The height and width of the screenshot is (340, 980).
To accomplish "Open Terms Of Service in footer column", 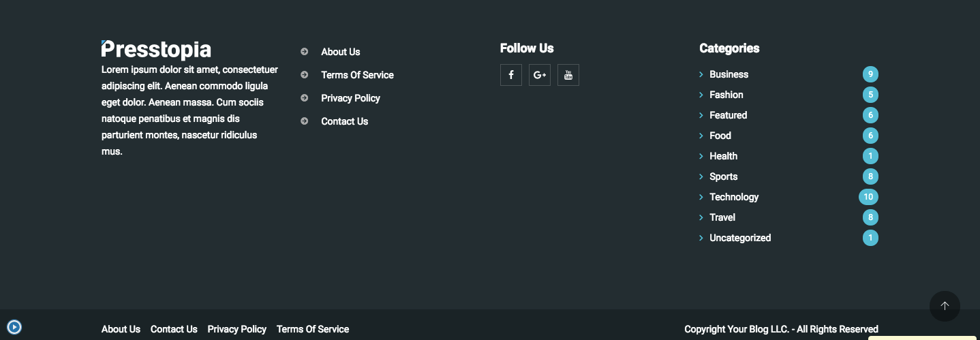I will click(x=357, y=75).
